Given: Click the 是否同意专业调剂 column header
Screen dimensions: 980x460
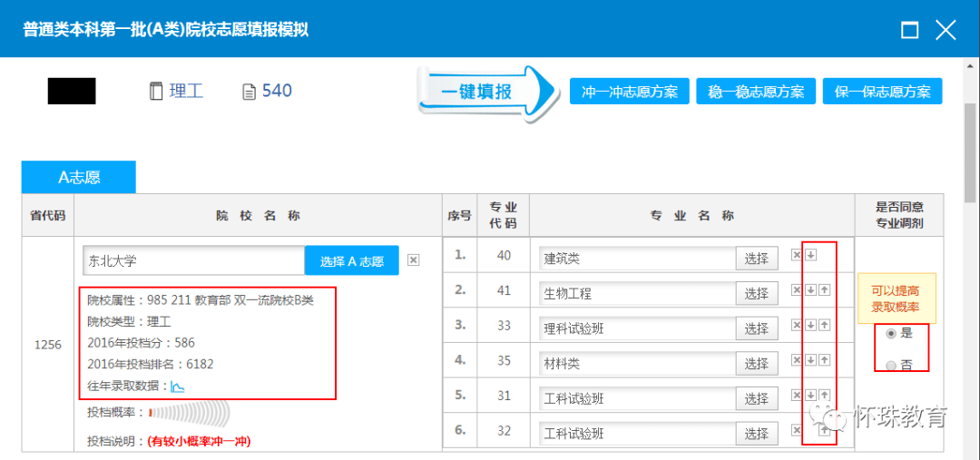Looking at the screenshot, I should (x=899, y=216).
